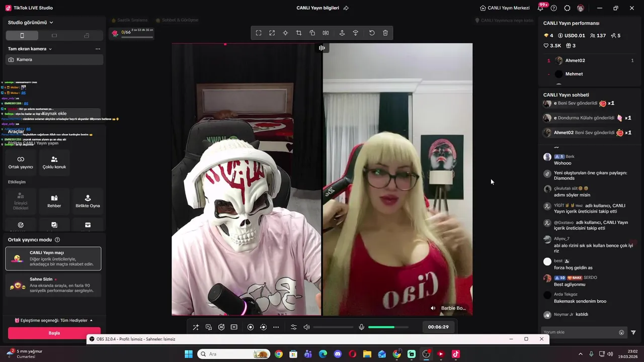This screenshot has height=362, width=644.
Task: Expand the Eşleştirme seçeneği Tüm Hediyeler dropdown
Action: [53, 320]
